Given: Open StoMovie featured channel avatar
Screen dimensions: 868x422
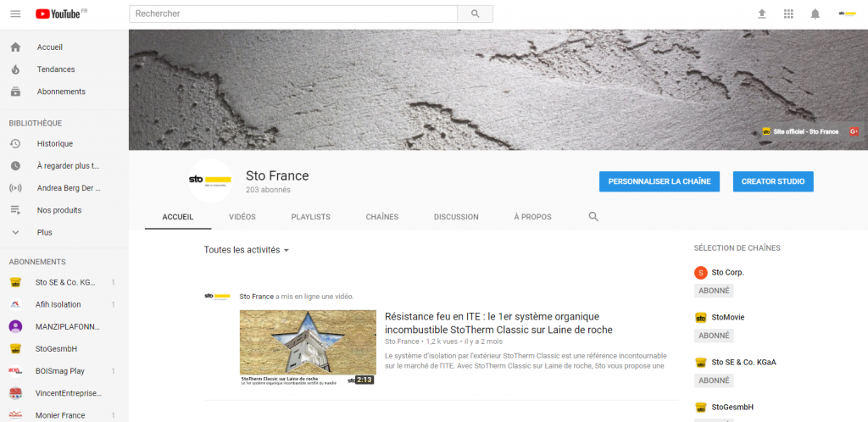Looking at the screenshot, I should coord(701,318).
